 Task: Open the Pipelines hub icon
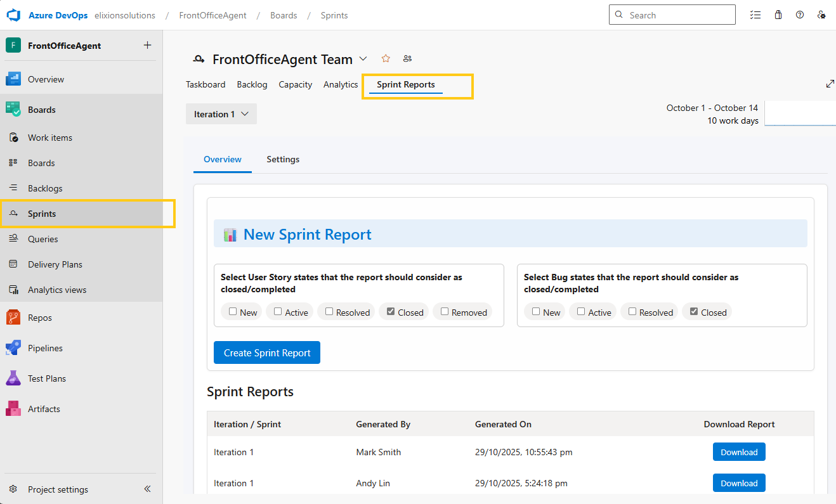pos(13,348)
